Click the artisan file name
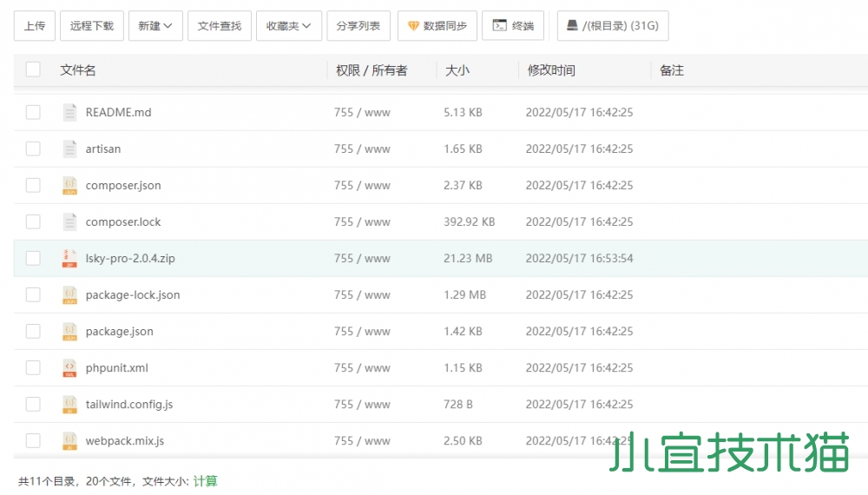Viewport: 868px width, 495px height. [103, 149]
